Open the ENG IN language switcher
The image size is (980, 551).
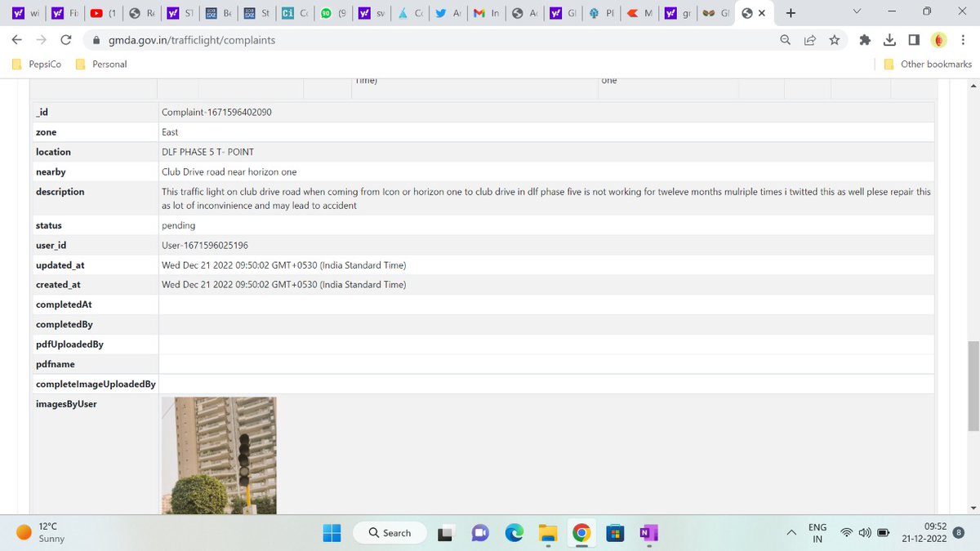(817, 533)
